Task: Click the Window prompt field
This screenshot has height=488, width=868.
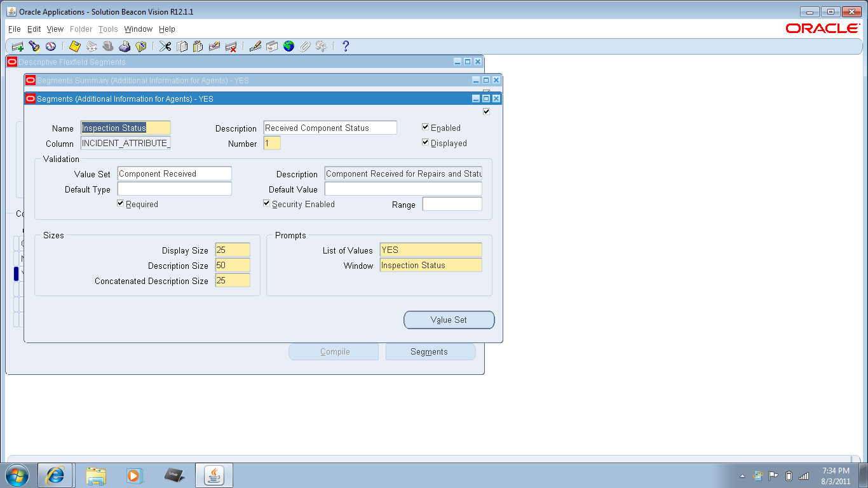Action: [431, 265]
